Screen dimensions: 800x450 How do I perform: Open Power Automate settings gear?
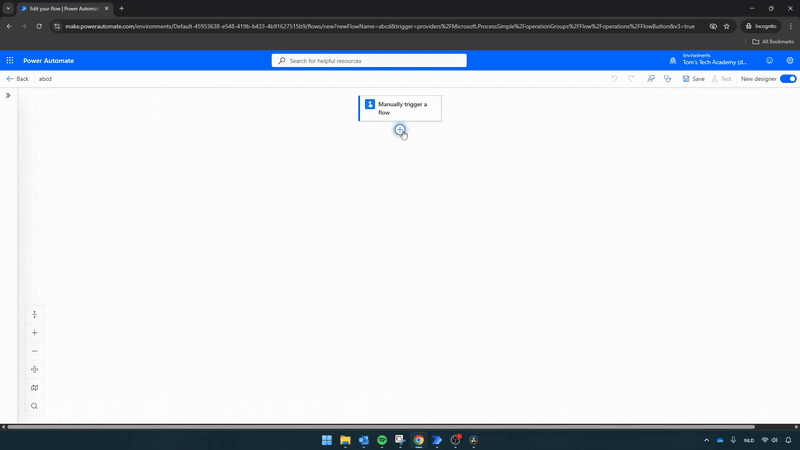(790, 61)
